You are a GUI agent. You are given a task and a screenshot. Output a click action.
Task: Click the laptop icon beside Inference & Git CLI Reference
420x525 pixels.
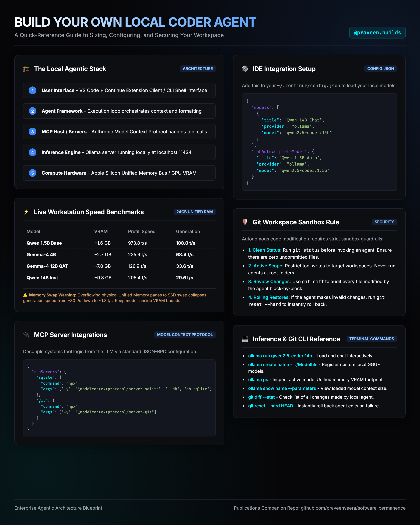(245, 339)
